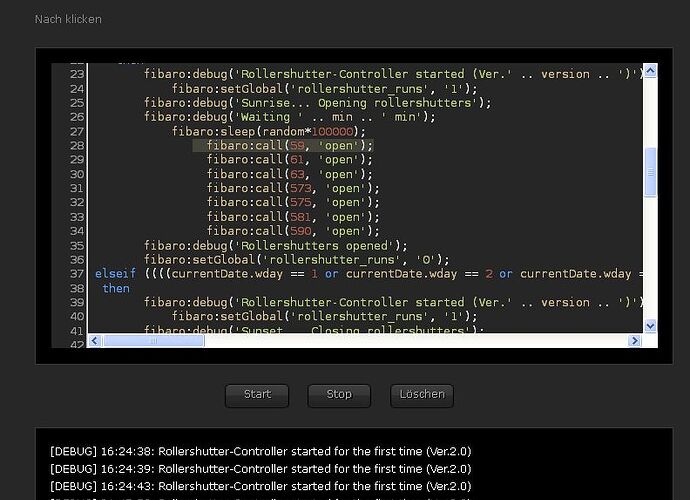Click the 'Rollershutters opened' debug code line
The height and width of the screenshot is (500, 690).
point(275,245)
